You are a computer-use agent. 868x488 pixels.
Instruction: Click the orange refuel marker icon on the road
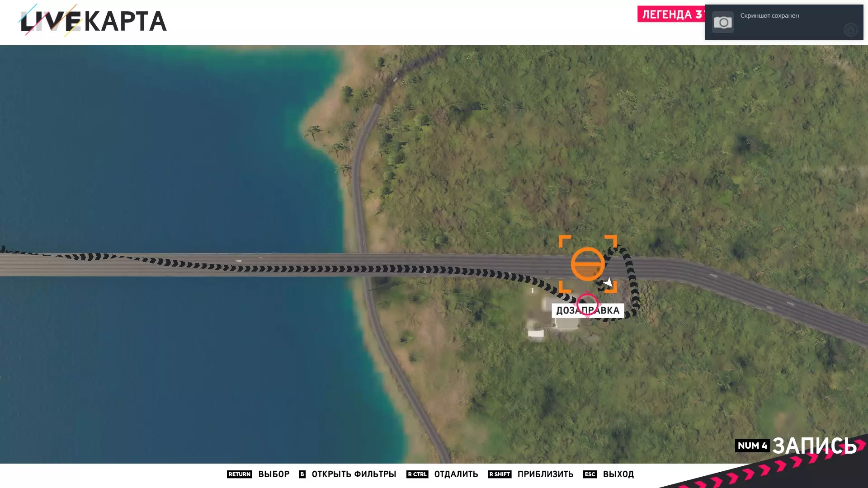click(587, 264)
